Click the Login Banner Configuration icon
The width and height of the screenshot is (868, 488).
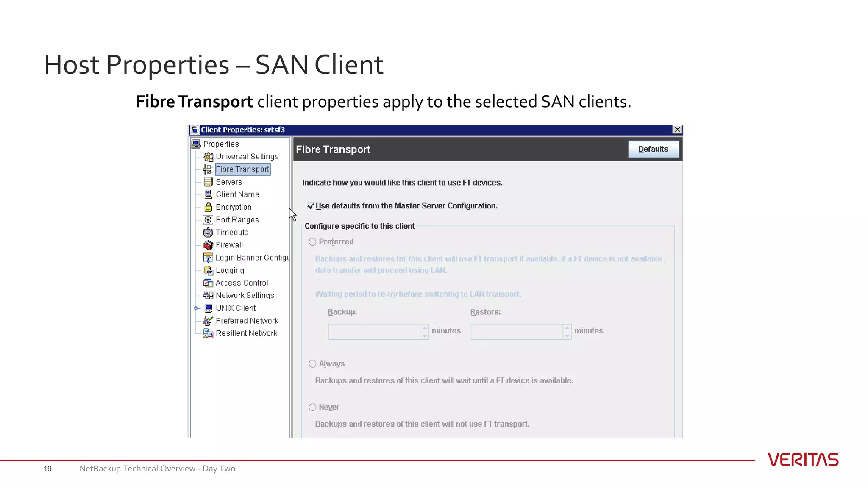208,258
